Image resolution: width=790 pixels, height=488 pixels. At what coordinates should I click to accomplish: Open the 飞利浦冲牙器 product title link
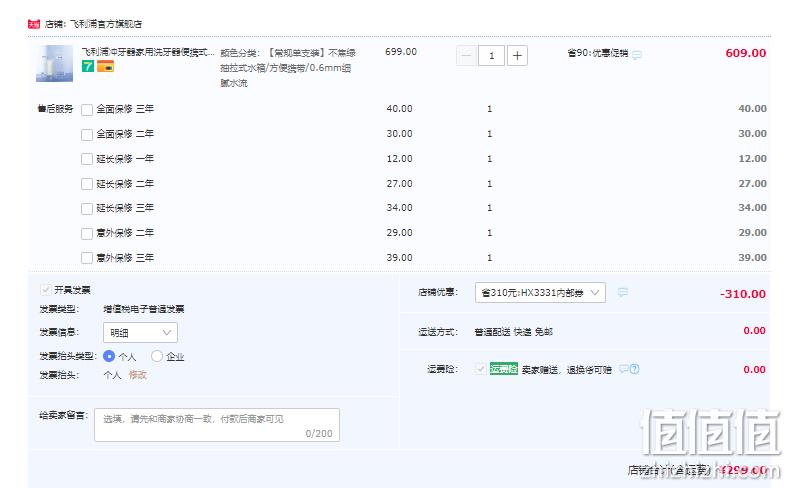coord(148,52)
